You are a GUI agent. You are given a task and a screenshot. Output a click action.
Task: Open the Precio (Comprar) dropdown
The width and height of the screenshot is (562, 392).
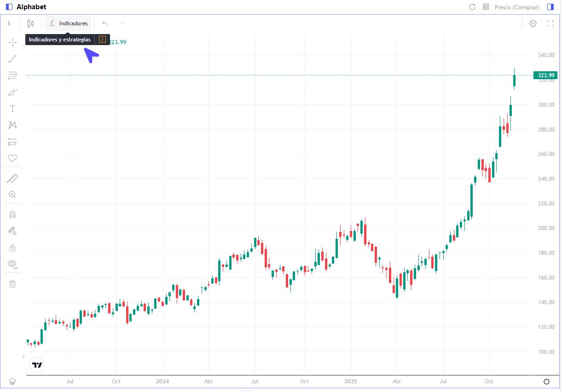[x=516, y=7]
